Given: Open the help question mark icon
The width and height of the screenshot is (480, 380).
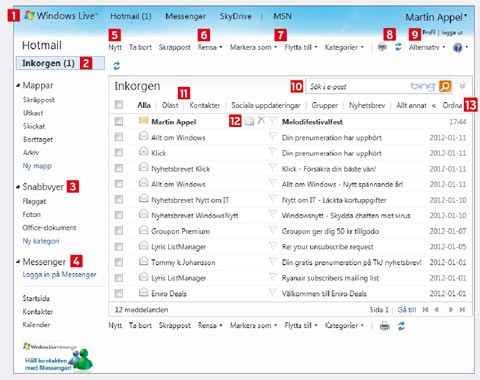Looking at the screenshot, I should coord(458,47).
